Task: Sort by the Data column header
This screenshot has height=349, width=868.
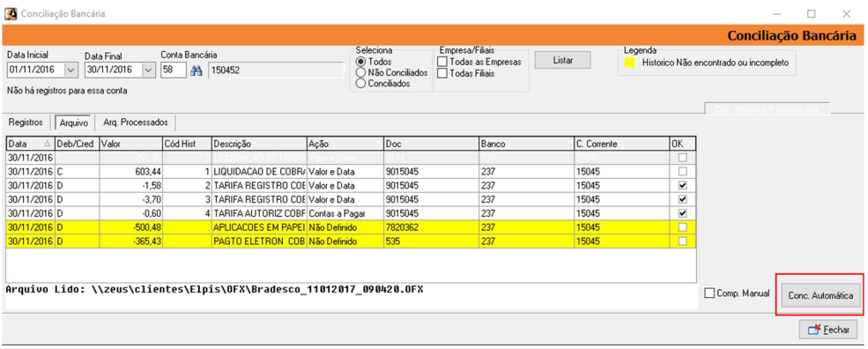Action: coord(30,144)
